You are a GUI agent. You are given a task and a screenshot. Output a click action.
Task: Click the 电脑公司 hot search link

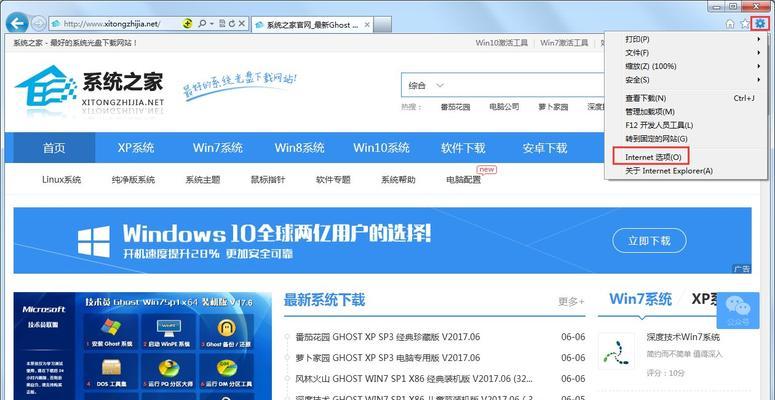[x=504, y=107]
